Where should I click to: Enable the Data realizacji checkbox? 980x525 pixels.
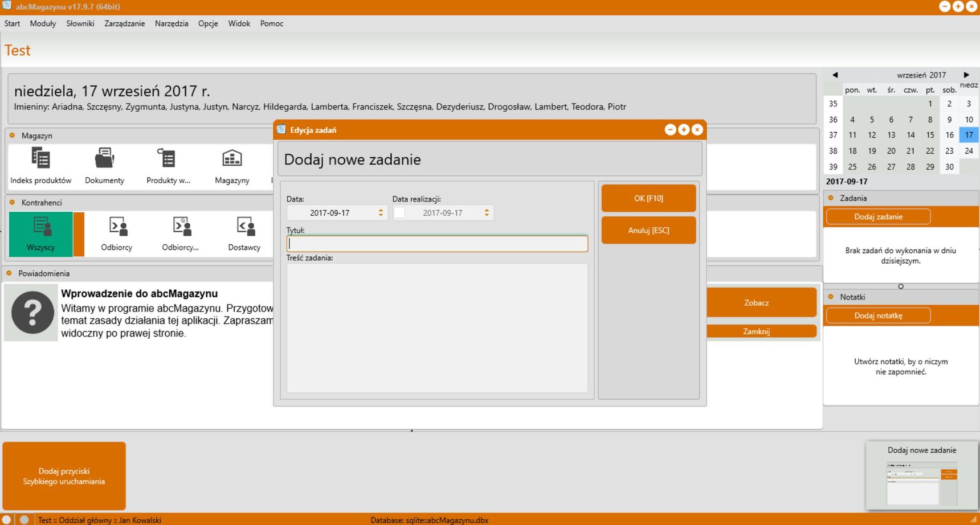(399, 212)
